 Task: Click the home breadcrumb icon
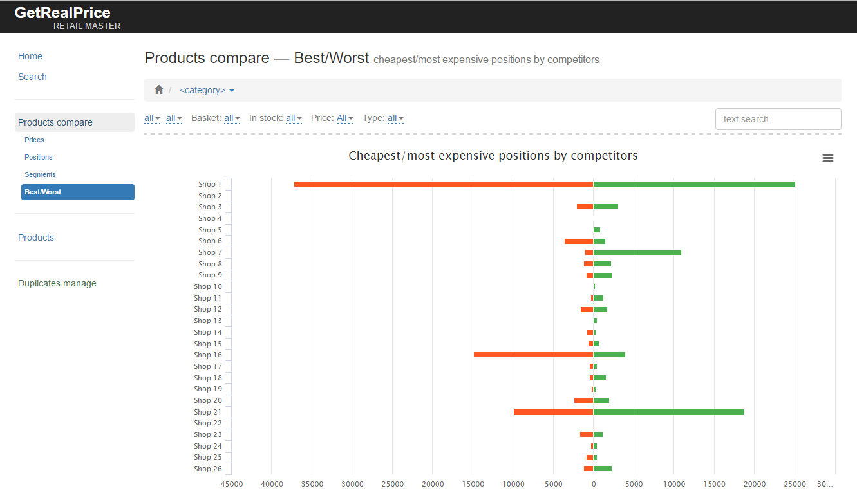coord(159,90)
